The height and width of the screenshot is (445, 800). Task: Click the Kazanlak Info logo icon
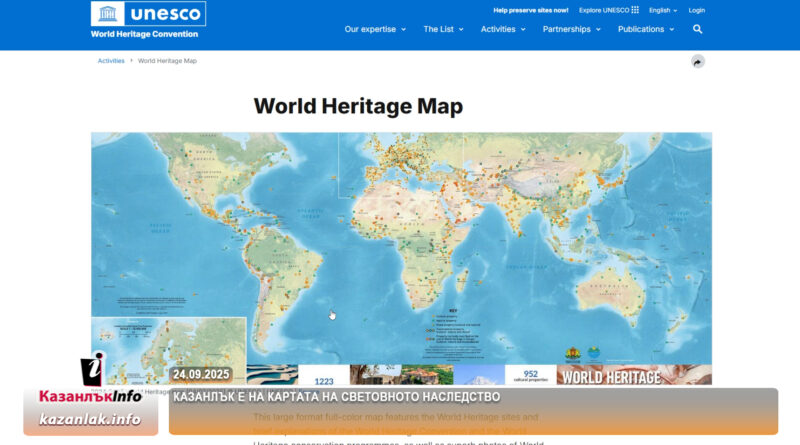[91, 372]
